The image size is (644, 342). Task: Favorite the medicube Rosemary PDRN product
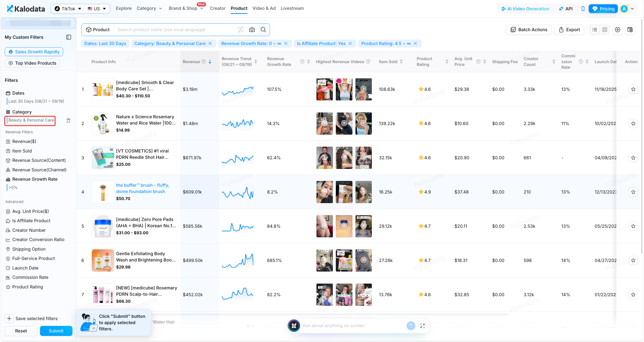[x=633, y=295]
